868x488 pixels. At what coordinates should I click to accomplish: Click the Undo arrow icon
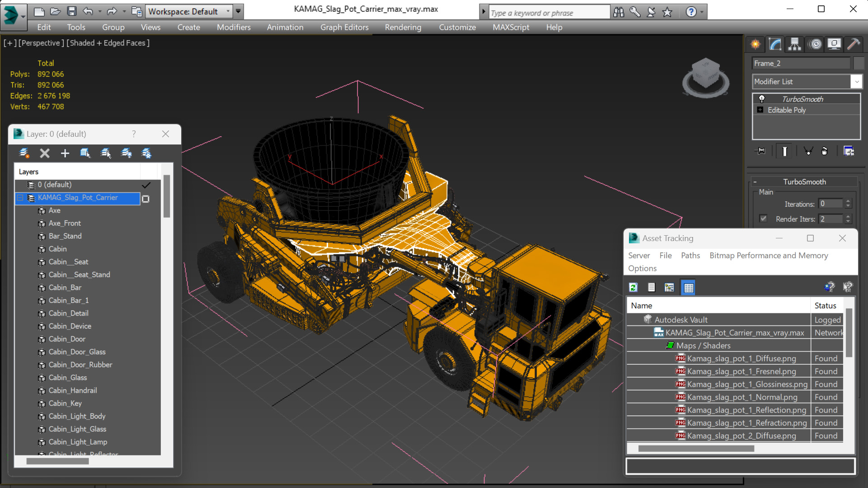88,12
